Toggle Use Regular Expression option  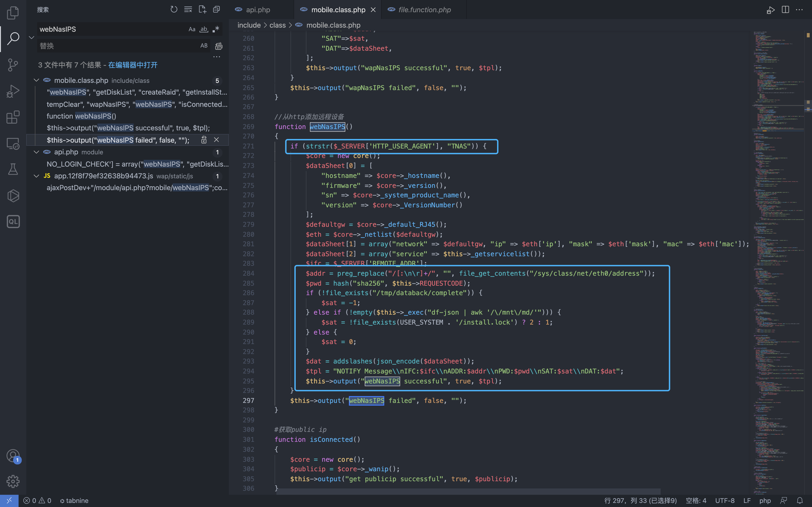point(216,29)
